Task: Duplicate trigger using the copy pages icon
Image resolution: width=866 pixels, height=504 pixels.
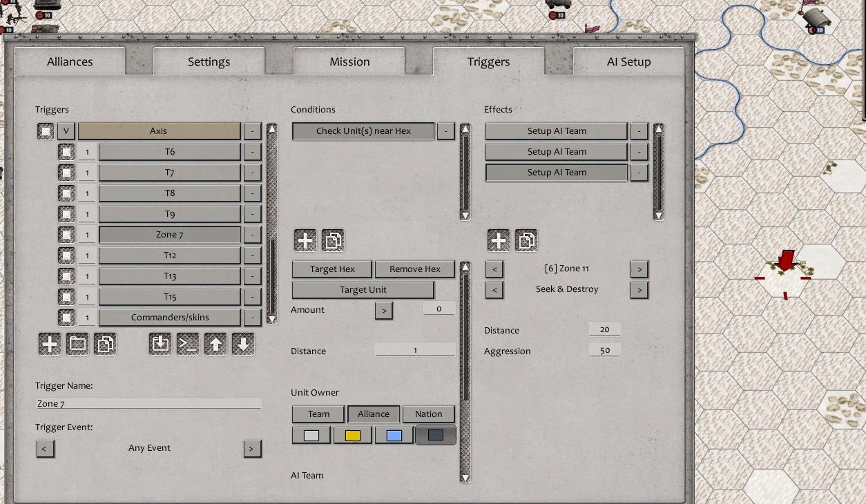Action: click(x=105, y=343)
